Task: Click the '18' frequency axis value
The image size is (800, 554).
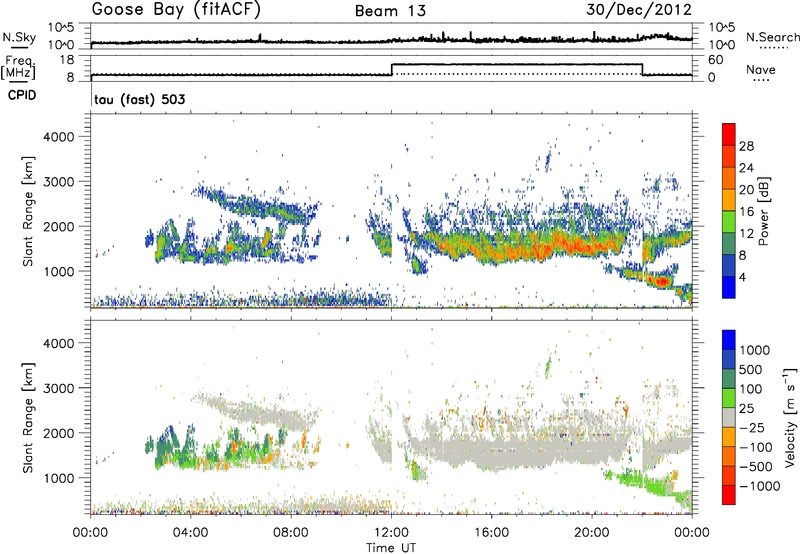Action: 67,60
